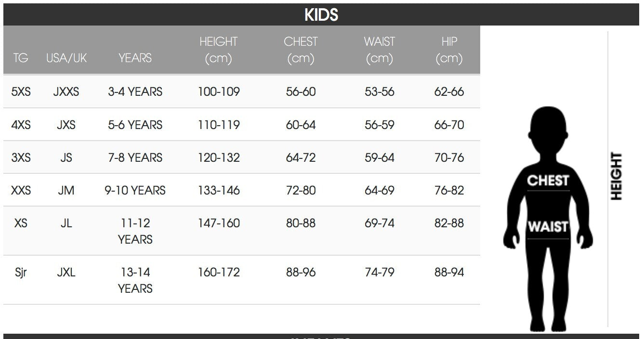Select the USA/UK column header

pos(66,58)
